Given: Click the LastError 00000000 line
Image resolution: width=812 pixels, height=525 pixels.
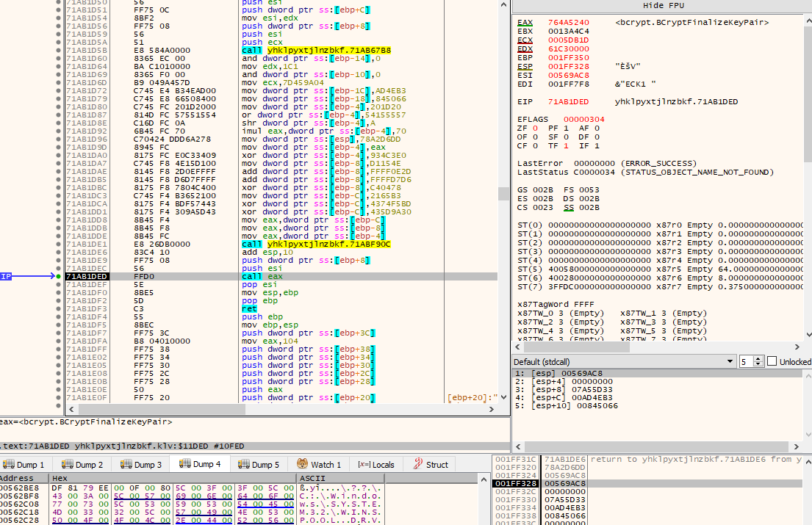Looking at the screenshot, I should (x=607, y=163).
